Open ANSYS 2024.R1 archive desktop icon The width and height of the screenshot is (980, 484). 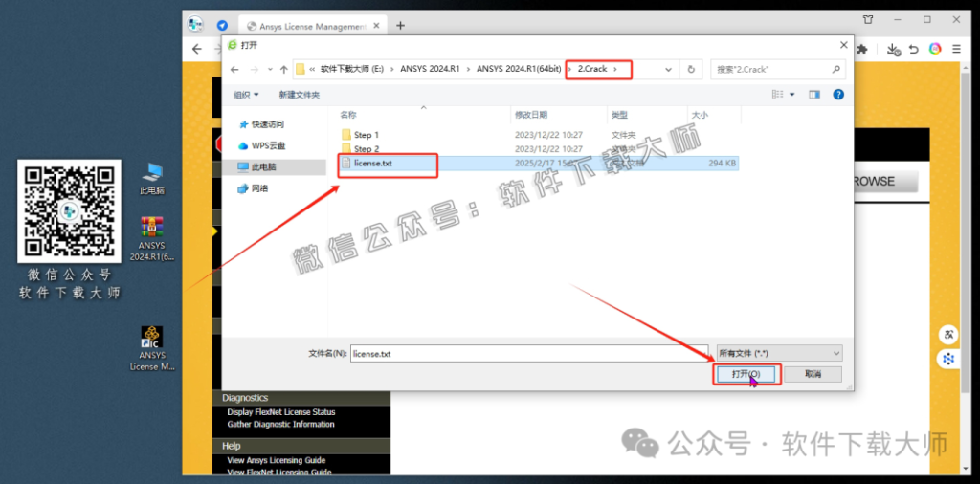coord(152,238)
